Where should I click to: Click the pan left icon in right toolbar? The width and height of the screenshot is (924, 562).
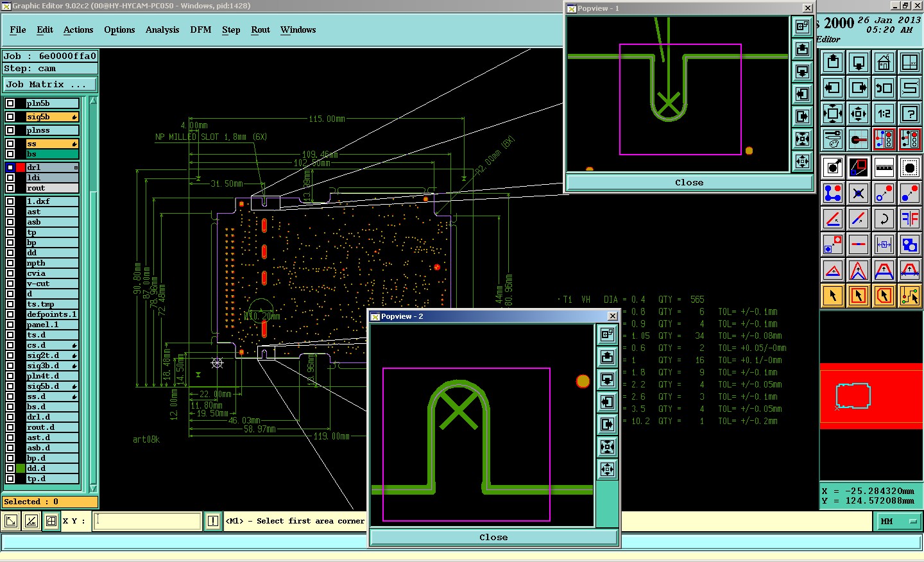pyautogui.click(x=833, y=88)
